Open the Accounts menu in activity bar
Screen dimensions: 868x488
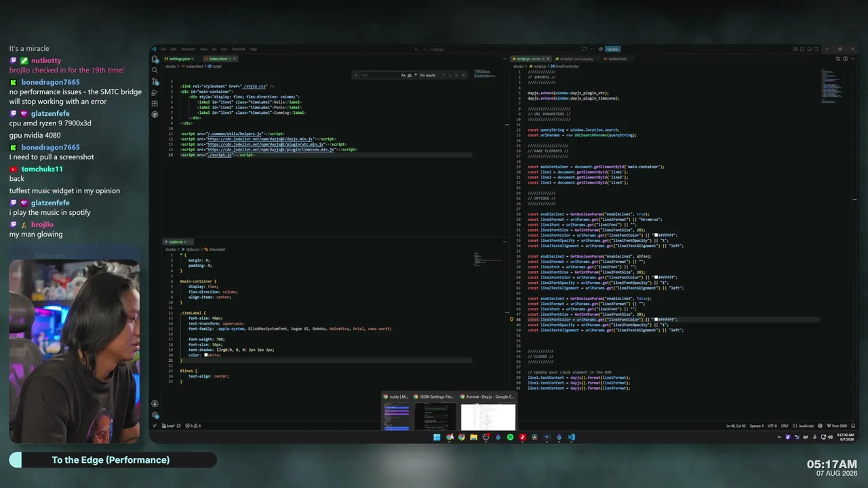[155, 404]
